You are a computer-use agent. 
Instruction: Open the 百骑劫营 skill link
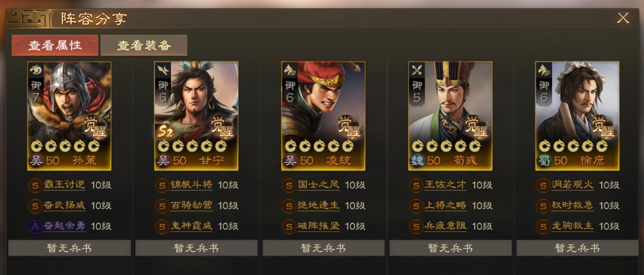pyautogui.click(x=192, y=206)
